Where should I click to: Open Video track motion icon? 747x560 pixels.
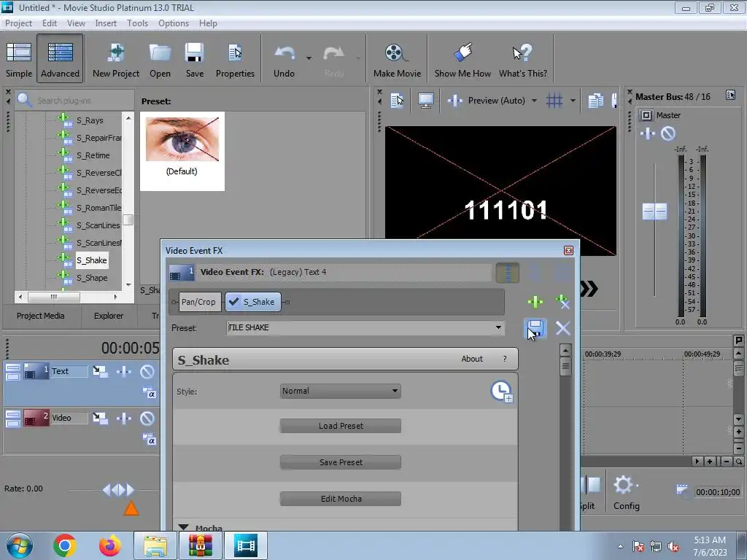tap(100, 418)
